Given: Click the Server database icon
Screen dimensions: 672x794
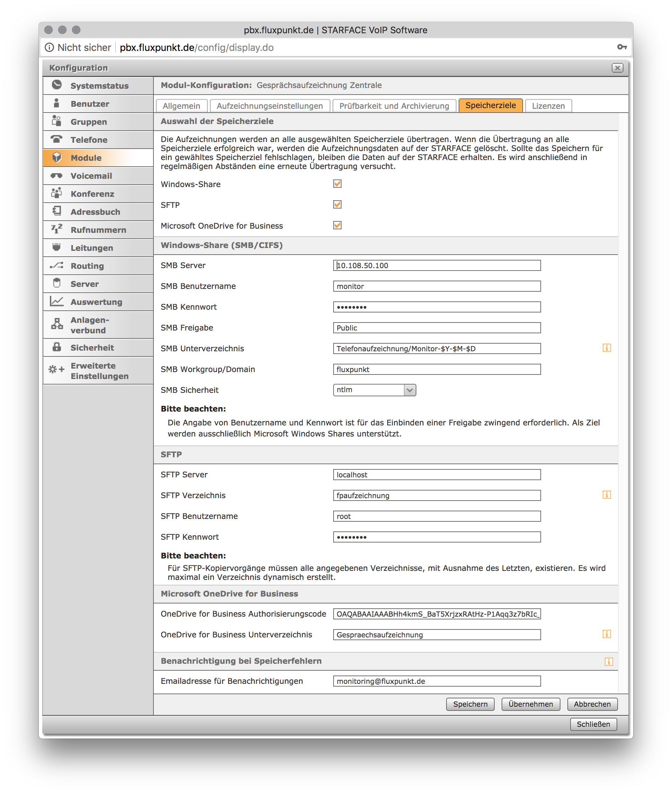Looking at the screenshot, I should point(57,283).
